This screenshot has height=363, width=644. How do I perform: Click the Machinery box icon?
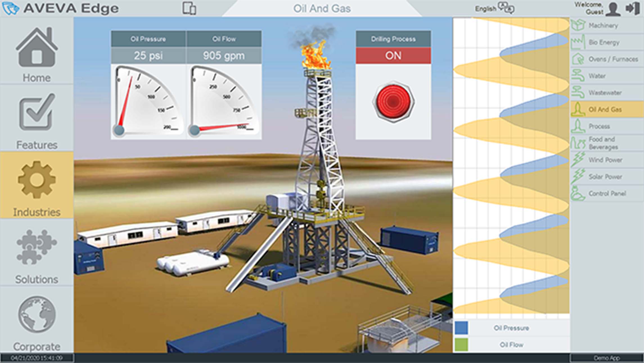(578, 25)
